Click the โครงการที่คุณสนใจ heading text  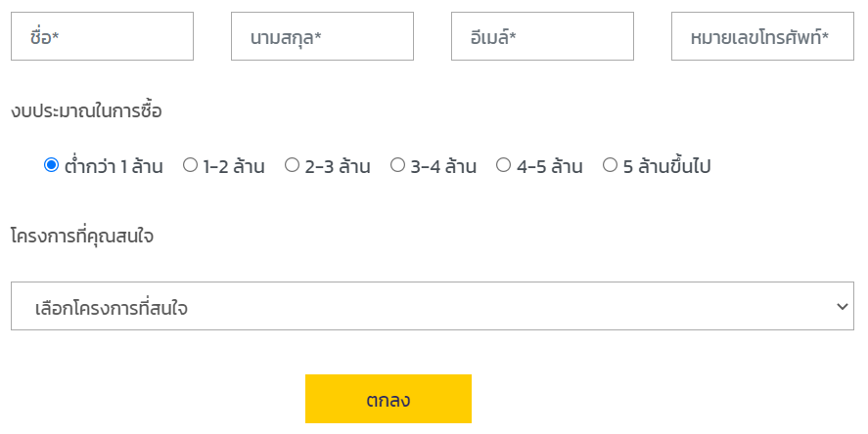[81, 236]
